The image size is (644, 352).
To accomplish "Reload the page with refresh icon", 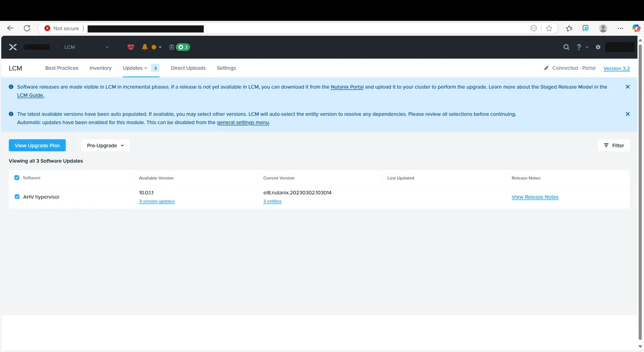I will pyautogui.click(x=27, y=28).
